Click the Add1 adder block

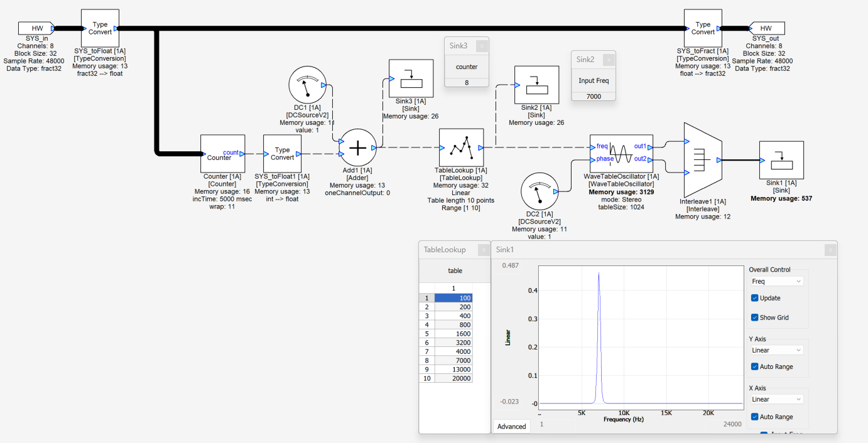coord(357,148)
